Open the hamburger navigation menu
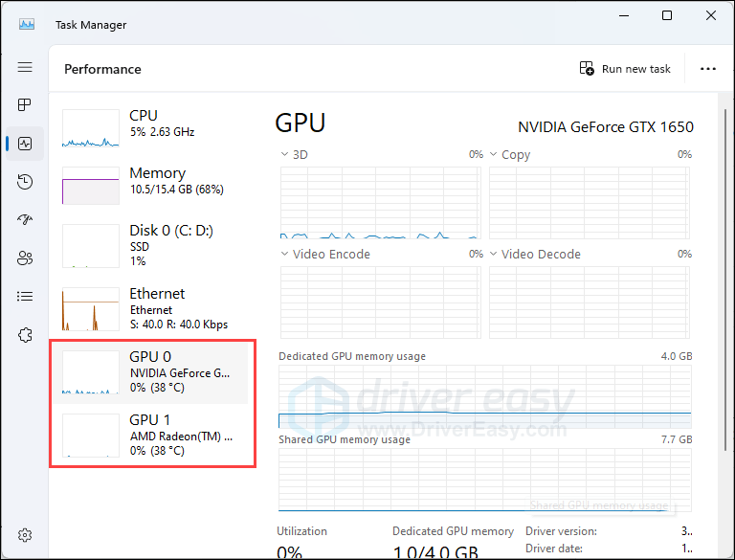This screenshot has width=735, height=560. pos(25,67)
